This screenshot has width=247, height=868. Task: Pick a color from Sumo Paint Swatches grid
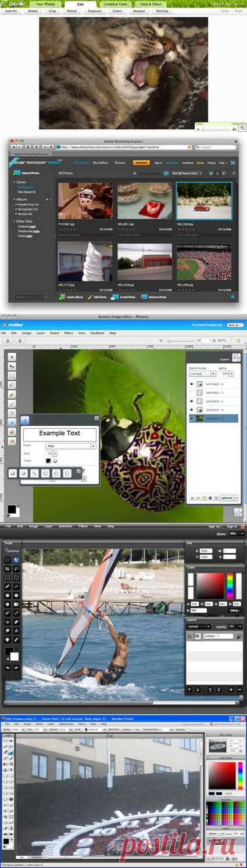click(x=225, y=813)
